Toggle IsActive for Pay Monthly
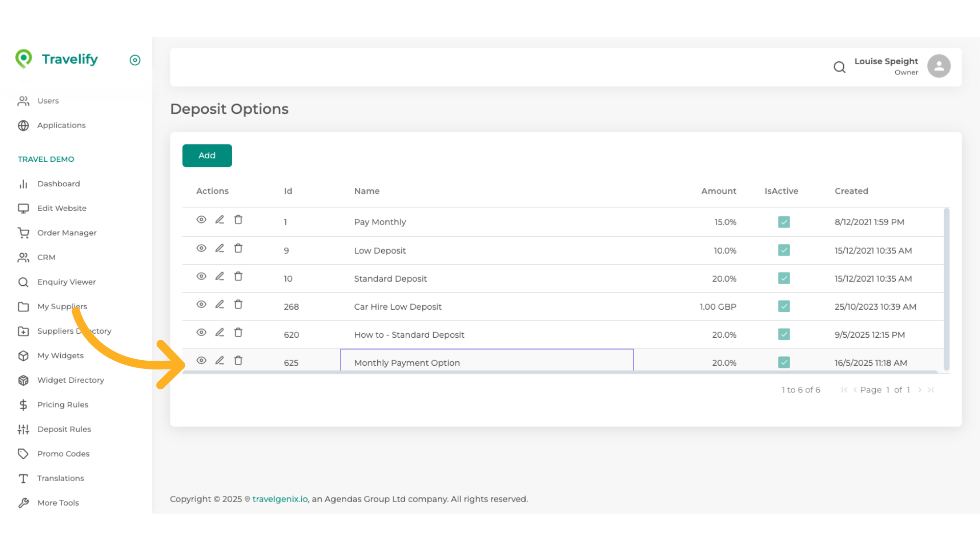Image resolution: width=980 pixels, height=551 pixels. pos(783,222)
